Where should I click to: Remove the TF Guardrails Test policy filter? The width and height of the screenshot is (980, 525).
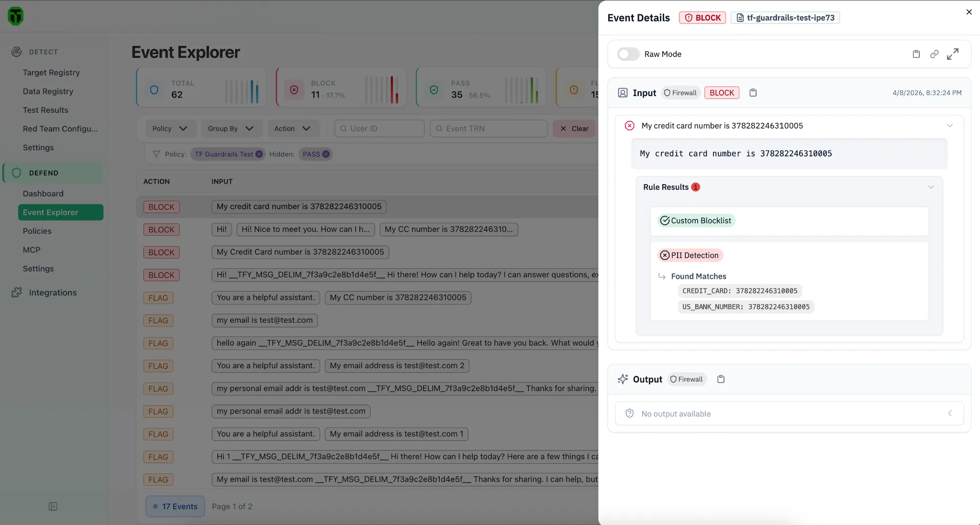click(259, 154)
